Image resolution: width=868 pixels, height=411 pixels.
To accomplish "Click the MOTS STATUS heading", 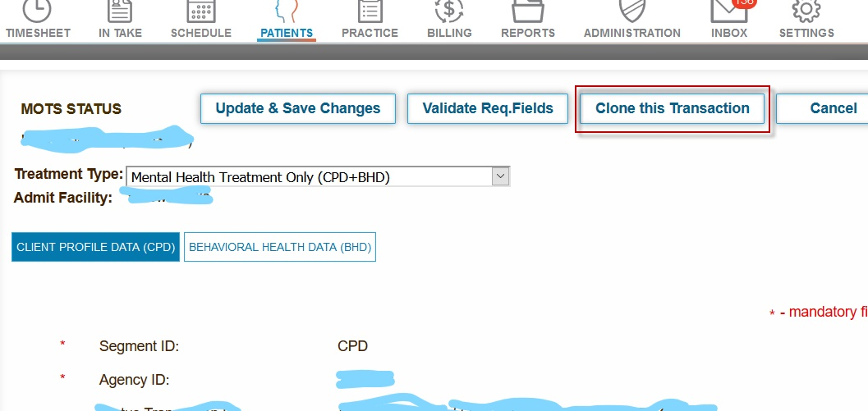I will click(x=71, y=109).
